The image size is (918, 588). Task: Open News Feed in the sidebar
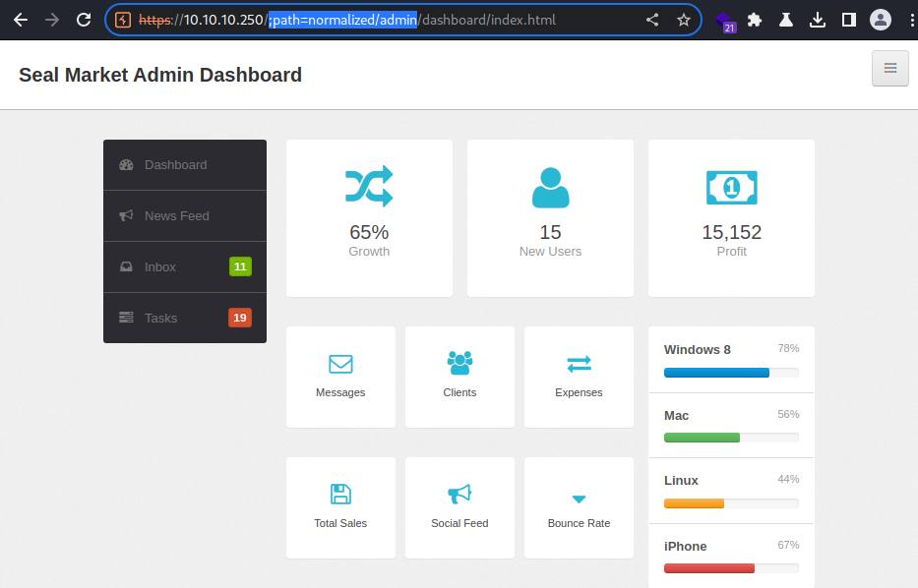coord(185,216)
